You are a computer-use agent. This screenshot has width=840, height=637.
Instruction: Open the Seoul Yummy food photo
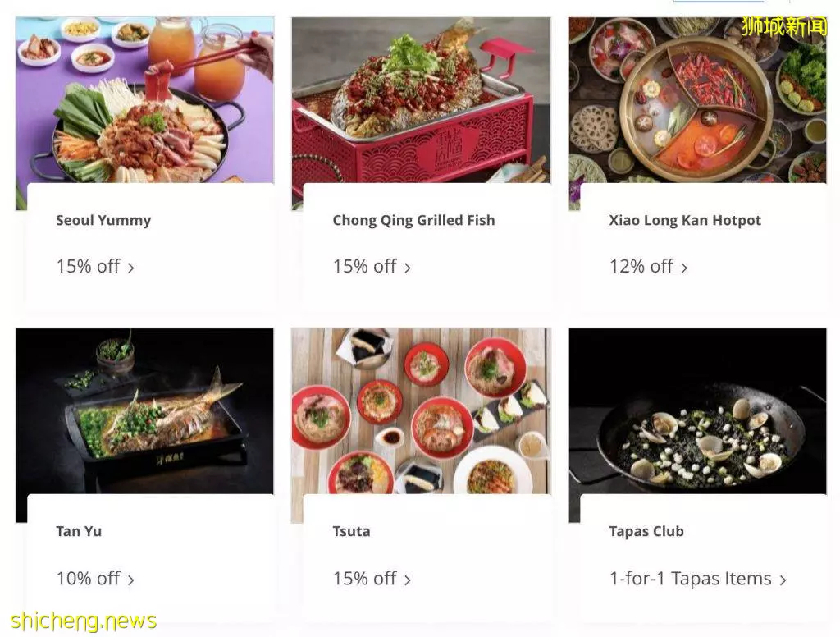144,100
